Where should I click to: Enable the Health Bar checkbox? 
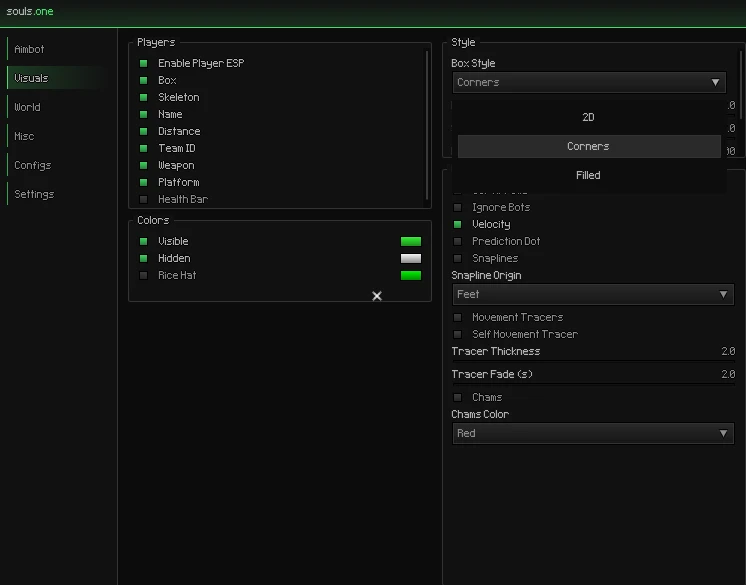point(143,199)
